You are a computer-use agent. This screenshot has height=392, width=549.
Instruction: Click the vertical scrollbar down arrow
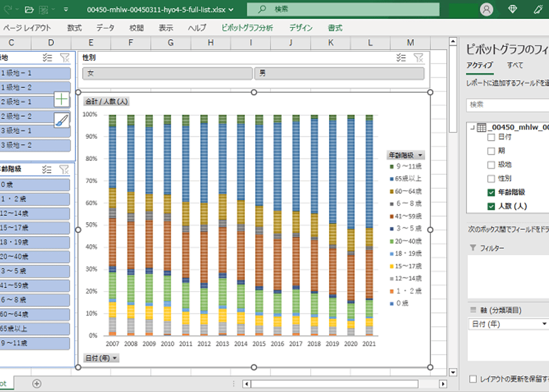453,372
